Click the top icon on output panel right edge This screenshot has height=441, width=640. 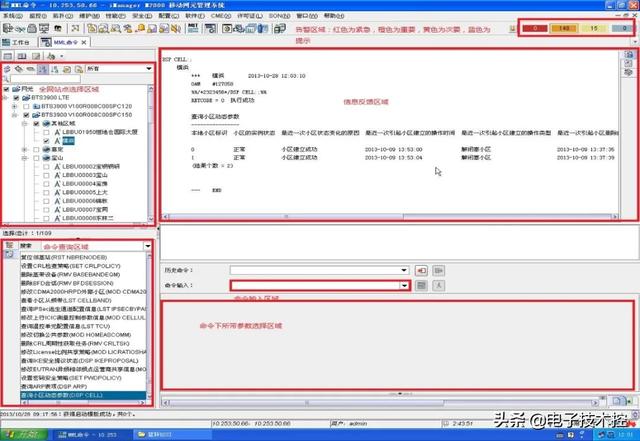[629, 54]
